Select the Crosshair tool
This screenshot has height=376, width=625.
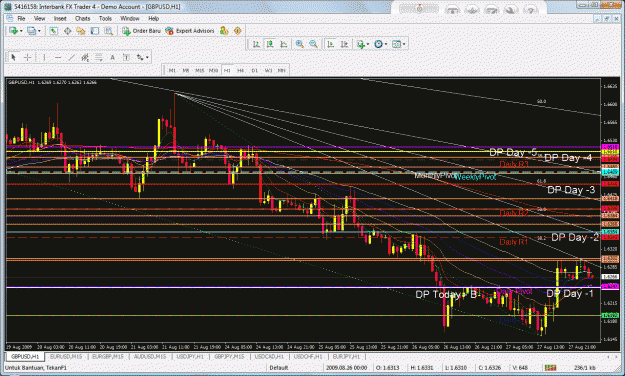[x=27, y=57]
